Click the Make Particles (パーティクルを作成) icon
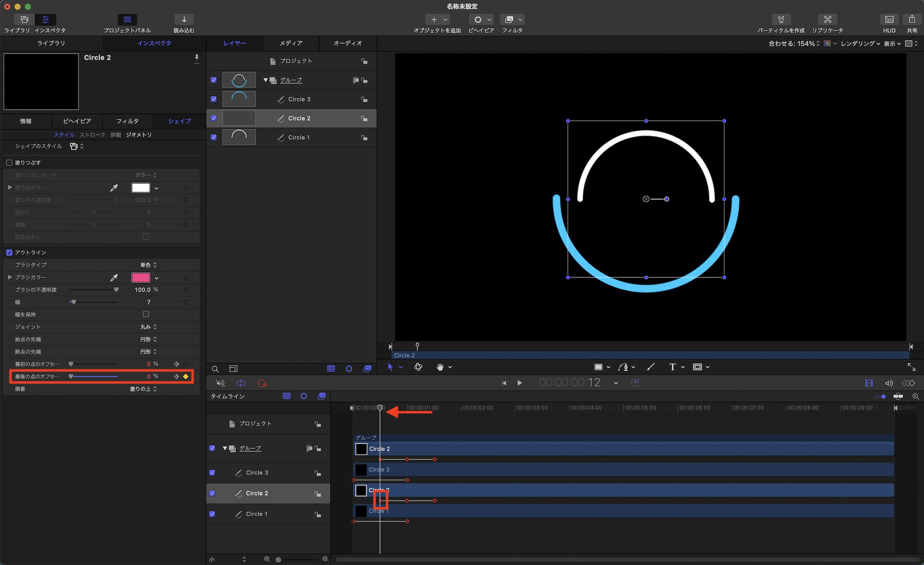924x565 pixels. pos(781,19)
